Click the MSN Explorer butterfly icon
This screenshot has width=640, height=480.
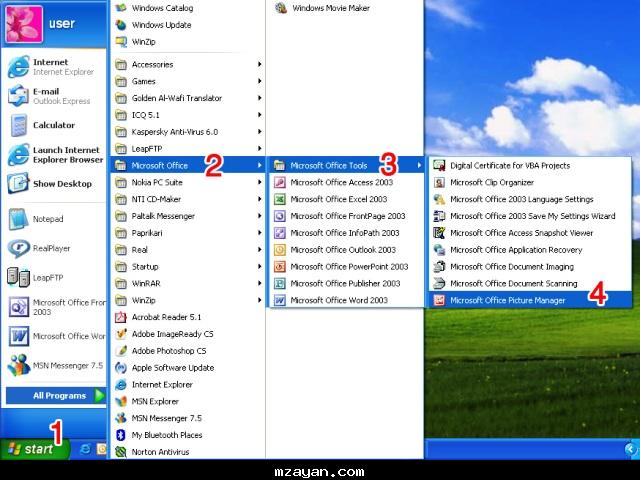click(x=121, y=402)
